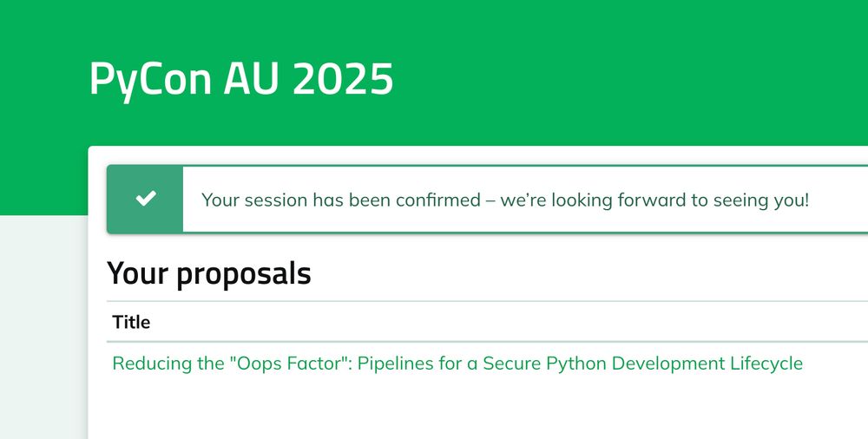Select the "Your session has been confirmed" message
This screenshot has width=868, height=439.
tap(341, 200)
